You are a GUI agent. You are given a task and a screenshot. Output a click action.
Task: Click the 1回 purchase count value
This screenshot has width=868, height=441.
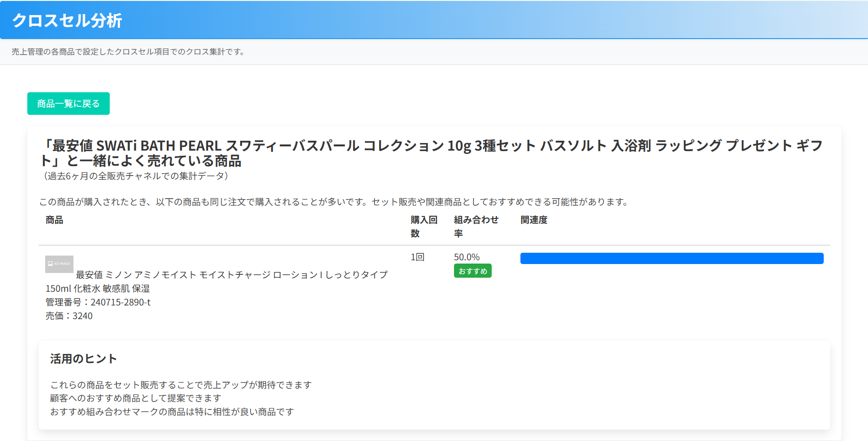417,257
